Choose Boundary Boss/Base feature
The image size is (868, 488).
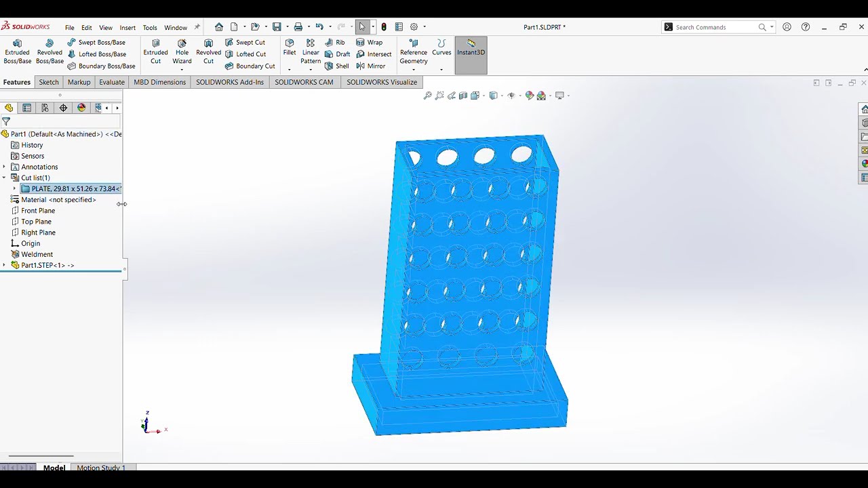pyautogui.click(x=101, y=66)
